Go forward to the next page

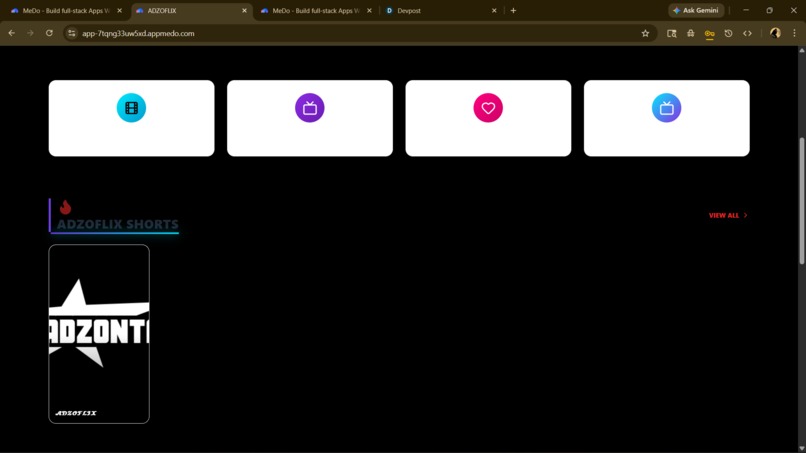30,33
